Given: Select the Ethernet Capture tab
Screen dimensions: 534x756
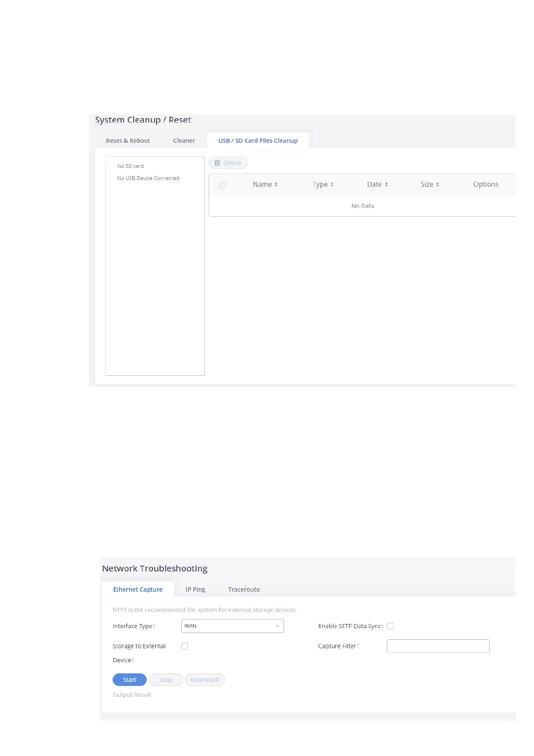Looking at the screenshot, I should tap(138, 589).
